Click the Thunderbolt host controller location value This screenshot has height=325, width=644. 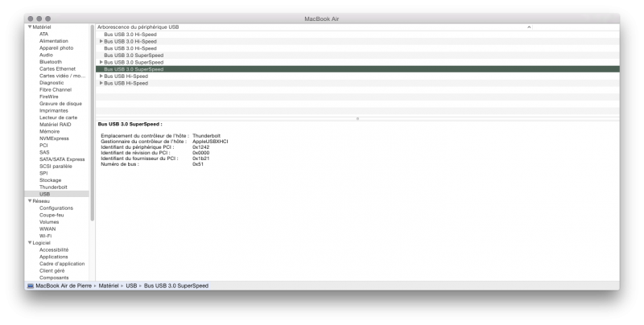click(x=207, y=136)
